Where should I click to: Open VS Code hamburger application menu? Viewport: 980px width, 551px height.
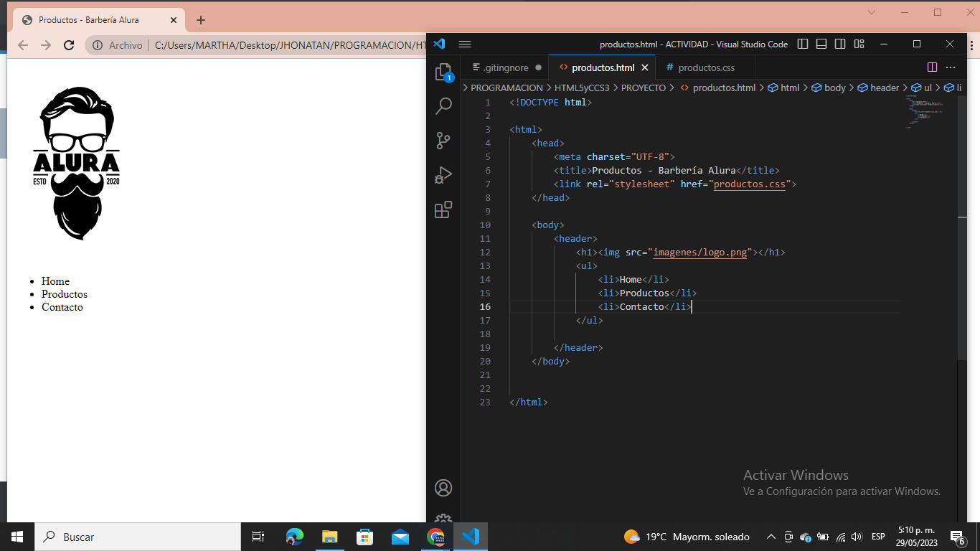coord(465,44)
